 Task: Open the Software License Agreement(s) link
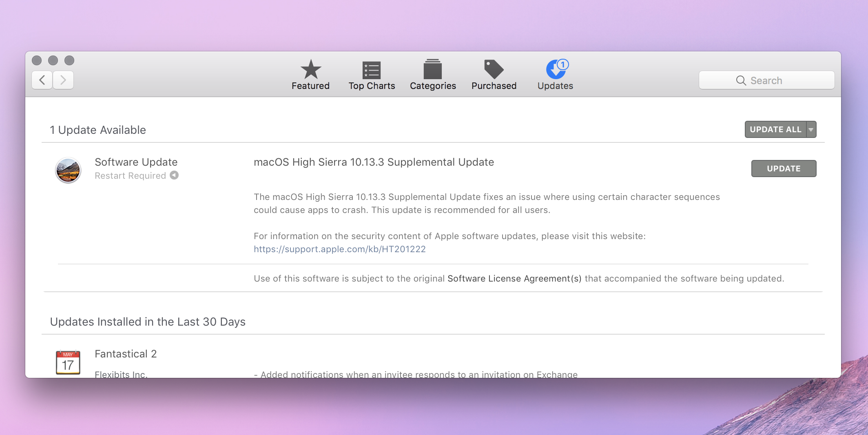pos(514,278)
